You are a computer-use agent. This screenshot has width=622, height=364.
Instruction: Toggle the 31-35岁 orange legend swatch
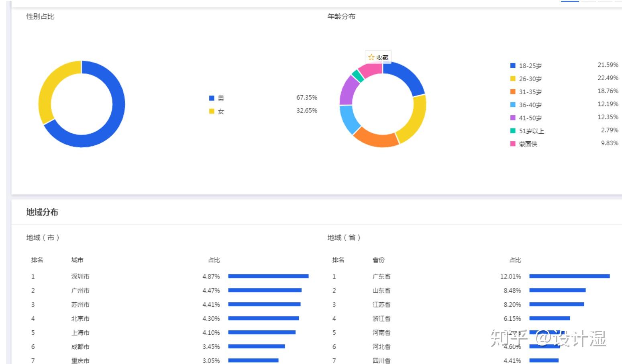click(513, 92)
